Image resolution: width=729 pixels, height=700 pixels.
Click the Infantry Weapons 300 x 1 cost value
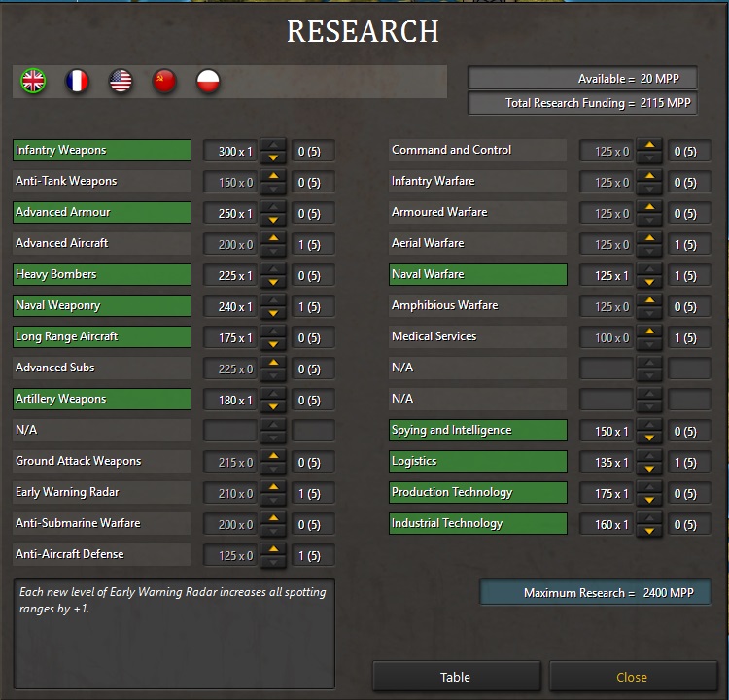point(230,151)
